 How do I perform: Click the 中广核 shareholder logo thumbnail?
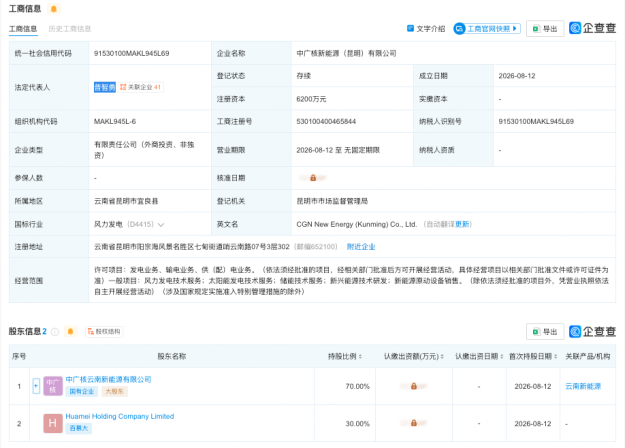(x=53, y=386)
